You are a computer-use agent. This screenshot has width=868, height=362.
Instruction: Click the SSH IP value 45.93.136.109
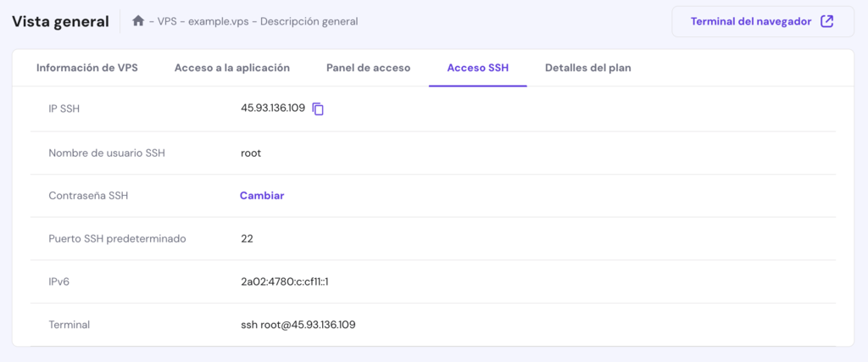coord(272,109)
